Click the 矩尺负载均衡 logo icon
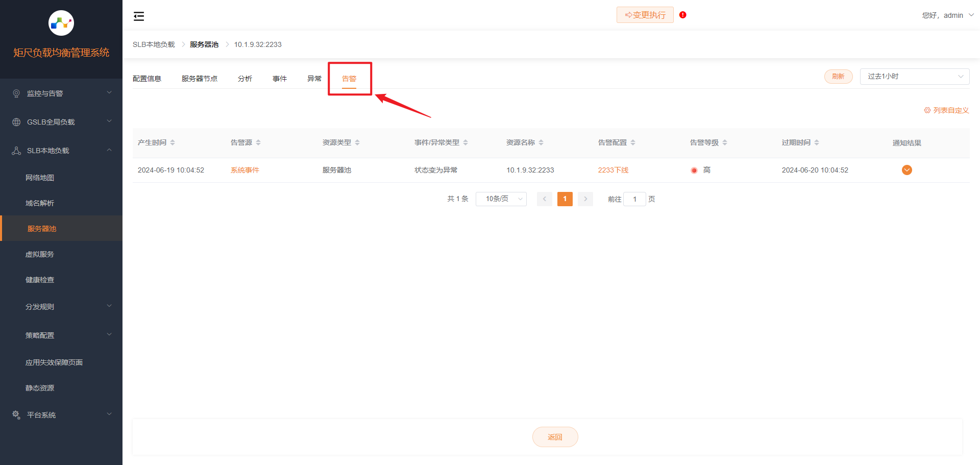This screenshot has width=980, height=465. coord(61,22)
